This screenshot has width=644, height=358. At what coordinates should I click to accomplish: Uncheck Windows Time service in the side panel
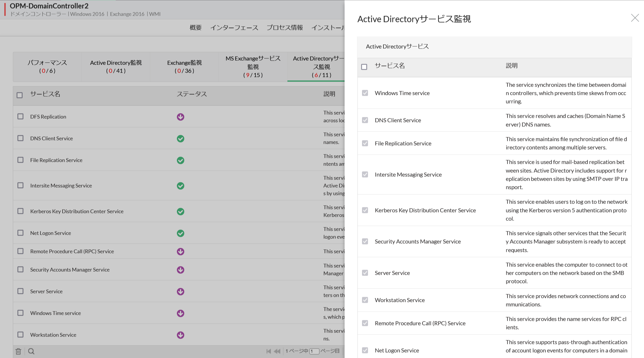click(x=365, y=93)
